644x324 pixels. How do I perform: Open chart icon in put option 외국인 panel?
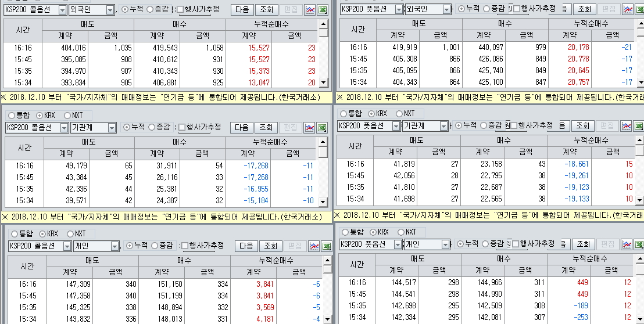628,9
